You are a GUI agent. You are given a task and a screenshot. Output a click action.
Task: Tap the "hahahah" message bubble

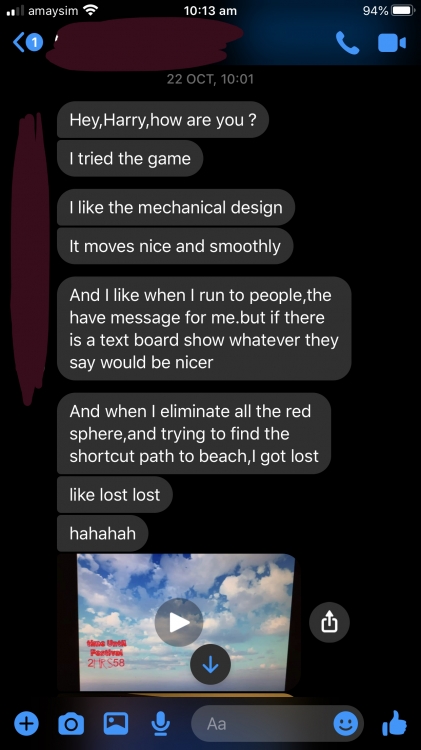(x=102, y=533)
